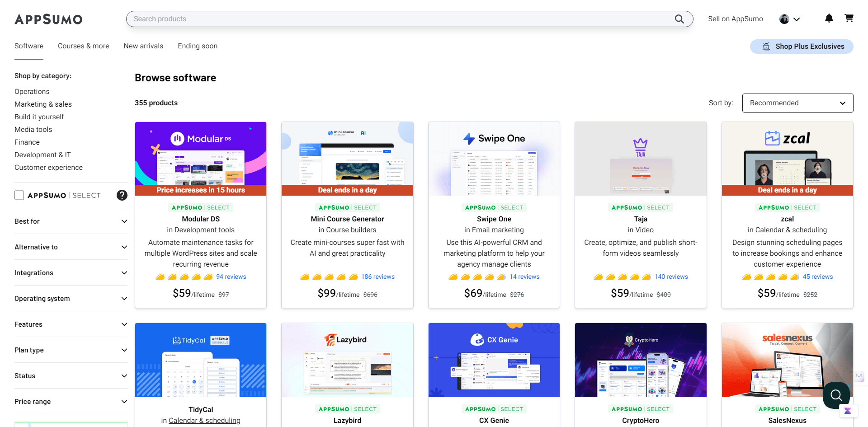Click the AppSumo Select badge on Lazybird
Viewport: 868px width, 427px height.
click(347, 409)
